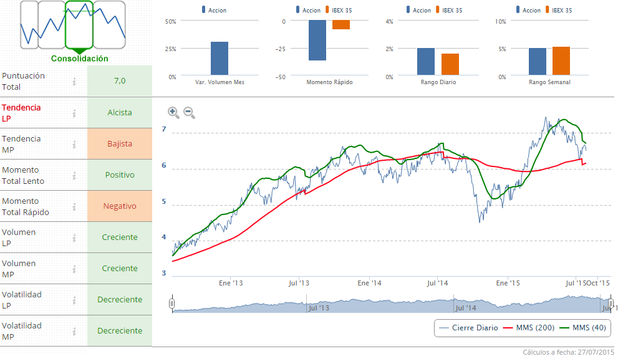
Task: Show info for Momento Total Rápido
Action: pos(74,206)
